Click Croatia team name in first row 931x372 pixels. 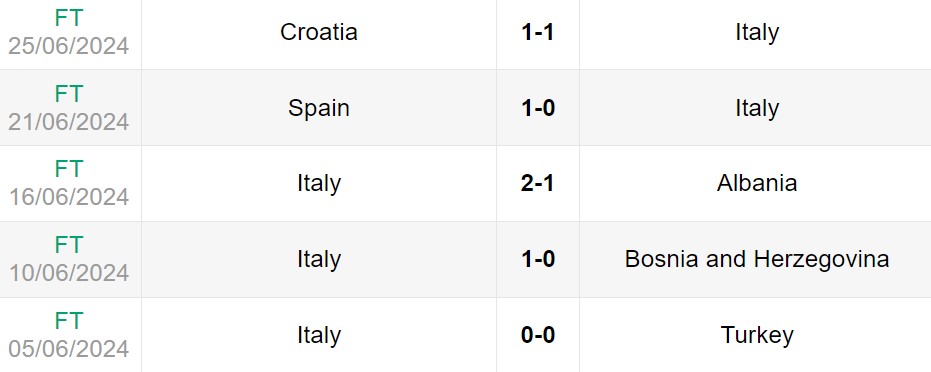319,32
